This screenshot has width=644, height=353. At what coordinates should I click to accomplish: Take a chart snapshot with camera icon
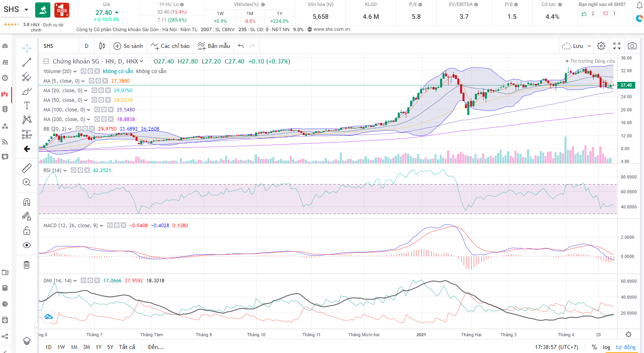coord(632,46)
